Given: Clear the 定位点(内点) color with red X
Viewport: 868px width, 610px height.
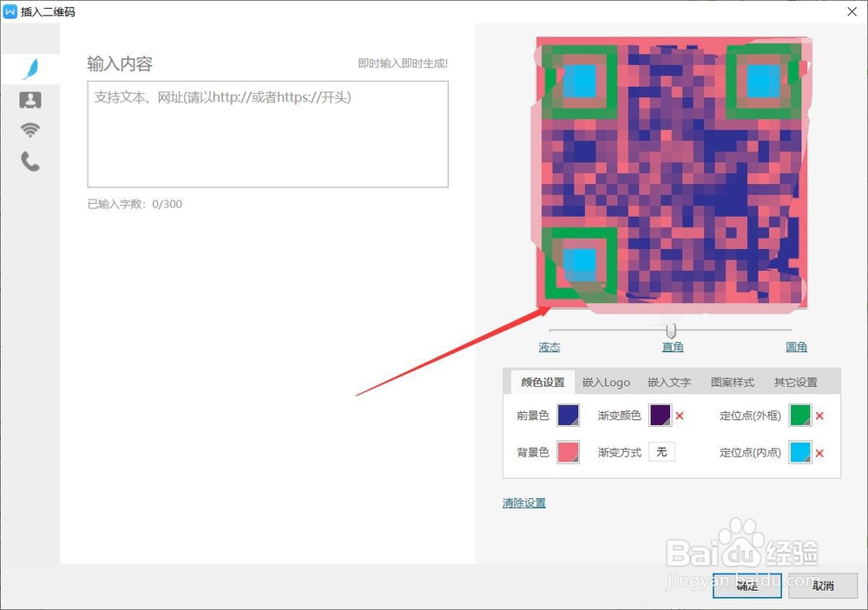Looking at the screenshot, I should click(820, 453).
